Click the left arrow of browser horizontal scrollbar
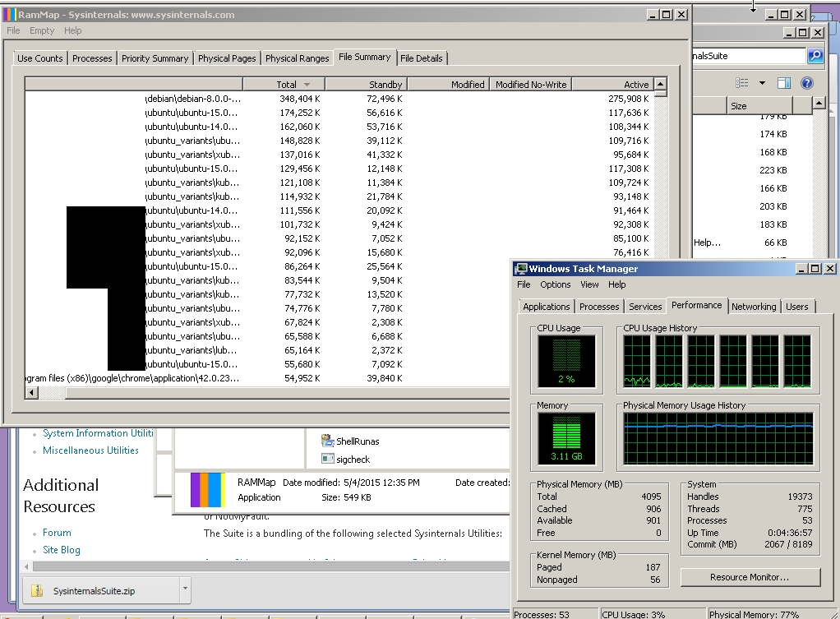 point(27,566)
